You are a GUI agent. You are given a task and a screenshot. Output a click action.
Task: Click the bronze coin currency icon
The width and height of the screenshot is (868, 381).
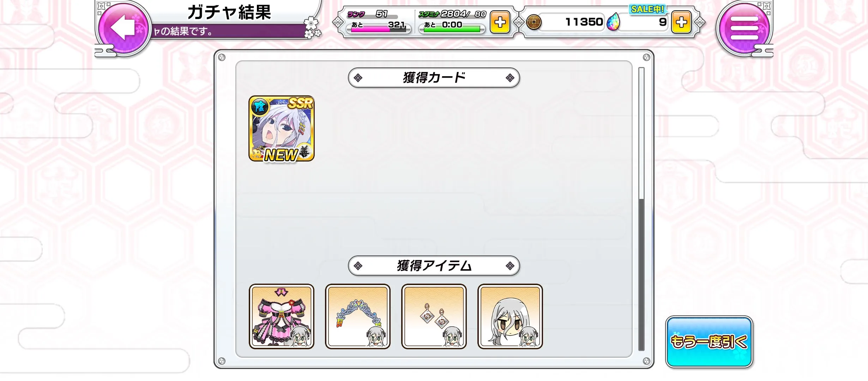(x=534, y=22)
